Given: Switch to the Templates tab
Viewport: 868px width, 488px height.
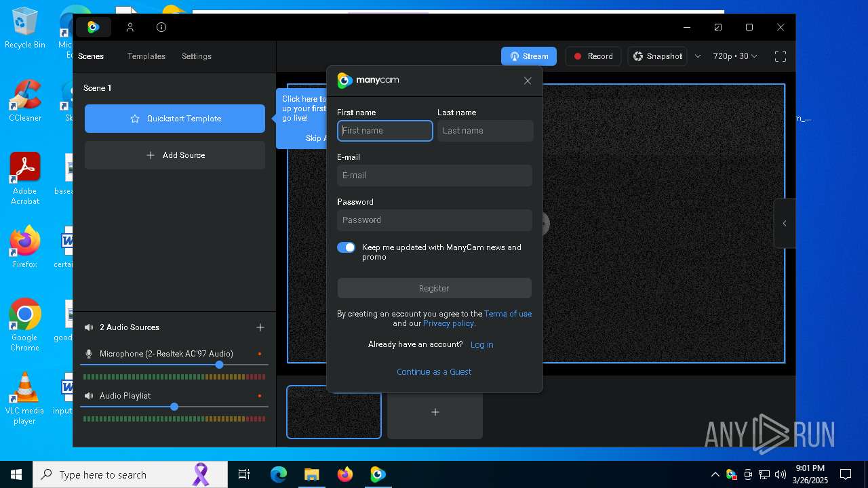Looking at the screenshot, I should (x=146, y=56).
